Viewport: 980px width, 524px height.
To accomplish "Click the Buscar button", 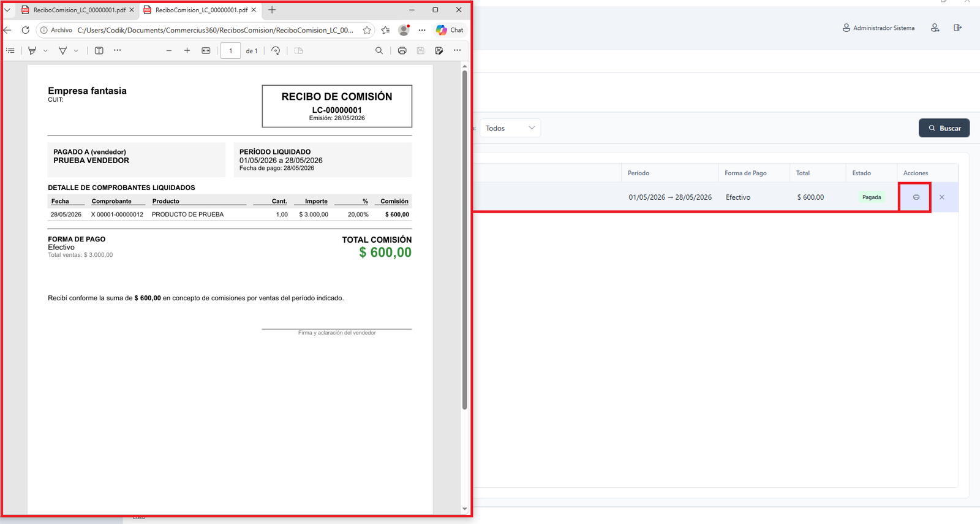I will coord(944,128).
